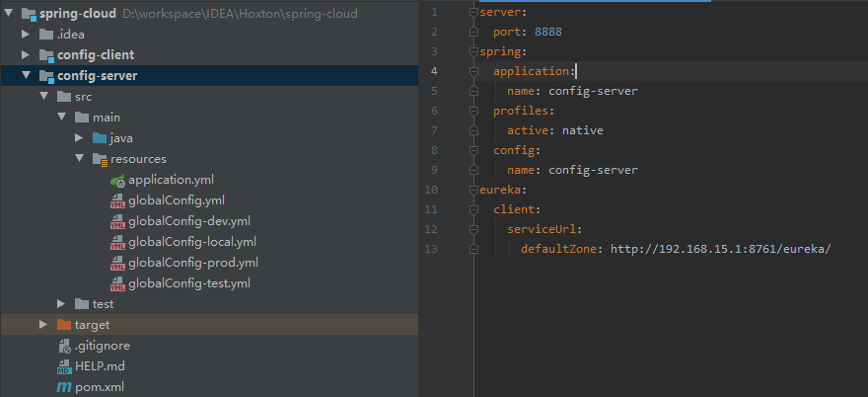This screenshot has height=397, width=868.
Task: Click the defaultZone eureka URL
Action: (x=721, y=249)
